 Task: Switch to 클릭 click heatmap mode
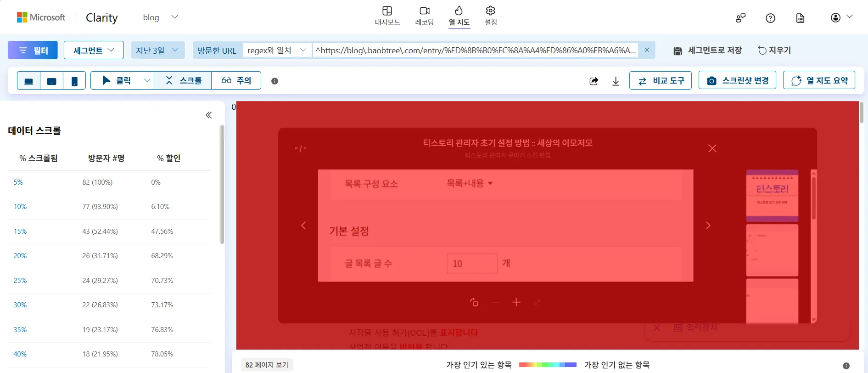[x=116, y=80]
